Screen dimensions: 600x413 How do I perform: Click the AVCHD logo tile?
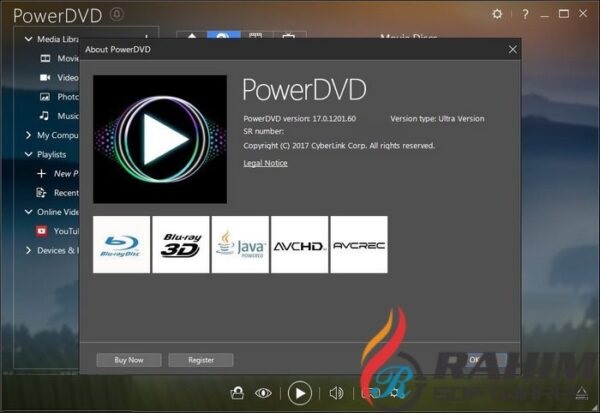pos(299,244)
